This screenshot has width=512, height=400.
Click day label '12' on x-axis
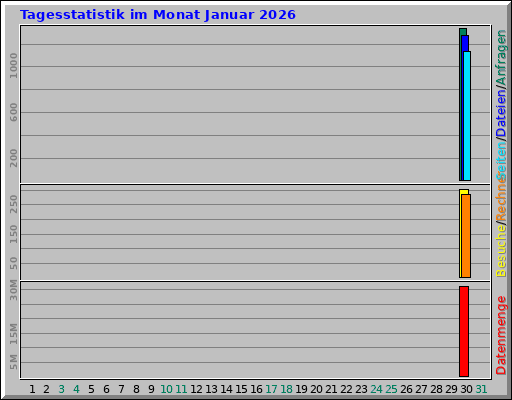(196, 389)
